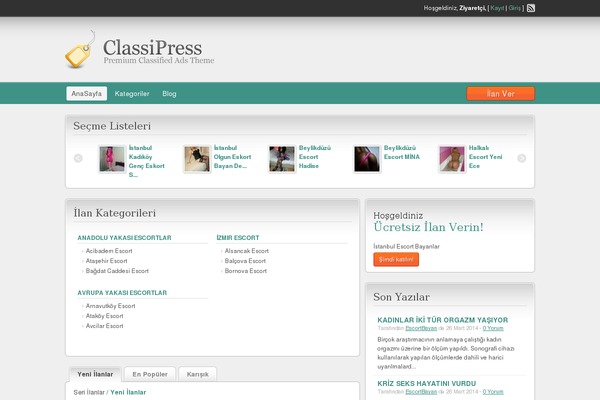Image resolution: width=600 pixels, height=400 pixels.
Task: Click the İlan Ver button
Action: point(501,93)
